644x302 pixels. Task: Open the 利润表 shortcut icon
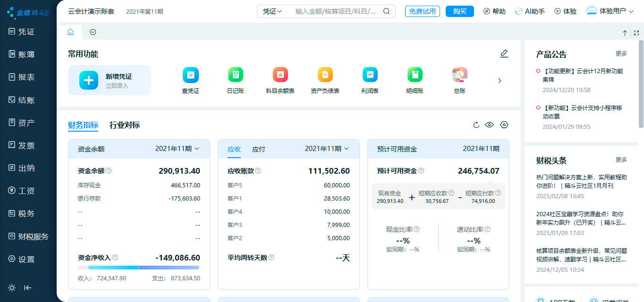tap(370, 75)
